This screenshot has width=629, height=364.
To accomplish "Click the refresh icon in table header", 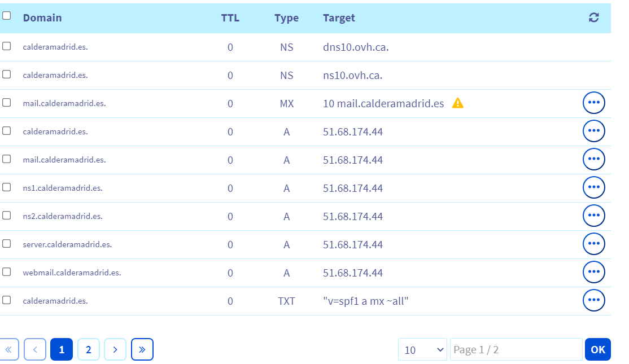I will tap(593, 17).
